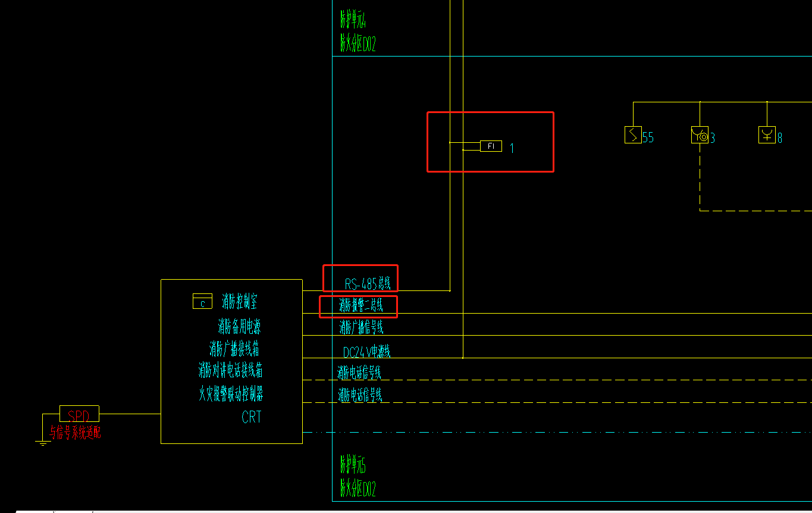Select 消防电话信号线 label beside 火灾报警联动控制器

click(x=360, y=395)
